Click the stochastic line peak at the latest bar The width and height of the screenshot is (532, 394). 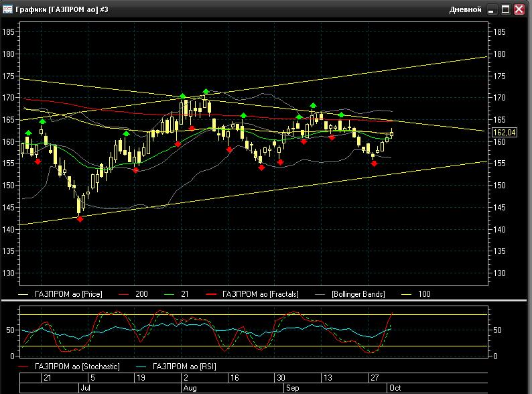coord(392,313)
